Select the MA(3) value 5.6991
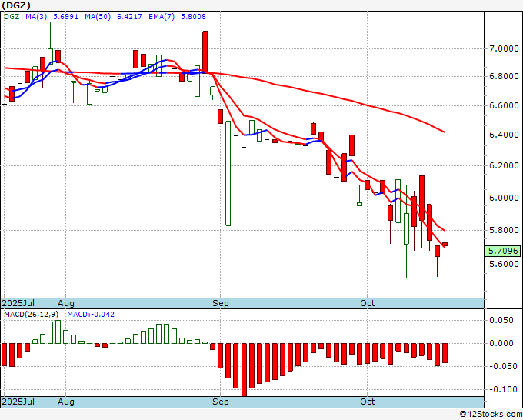 (65, 17)
